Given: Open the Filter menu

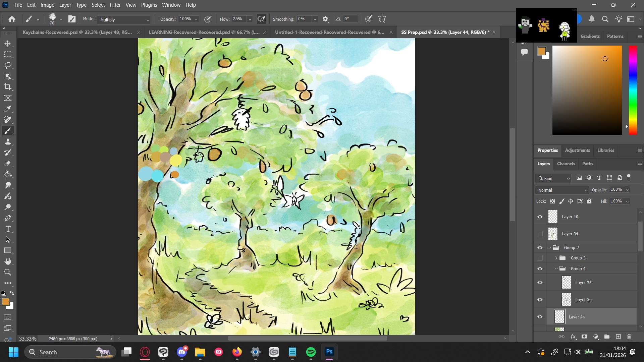Looking at the screenshot, I should (115, 5).
